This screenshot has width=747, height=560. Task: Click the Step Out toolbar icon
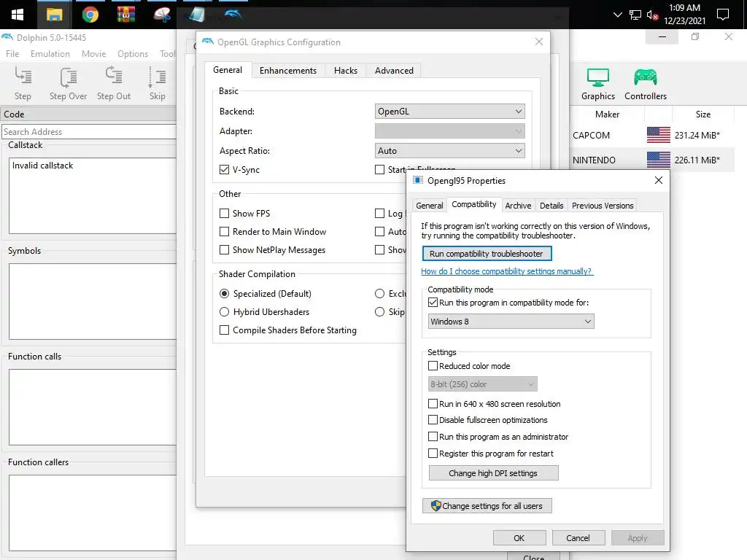pyautogui.click(x=113, y=76)
